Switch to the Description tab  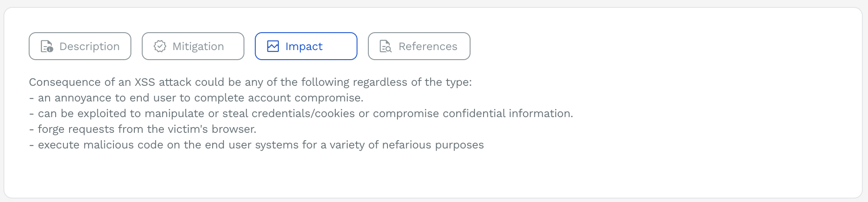(x=89, y=46)
